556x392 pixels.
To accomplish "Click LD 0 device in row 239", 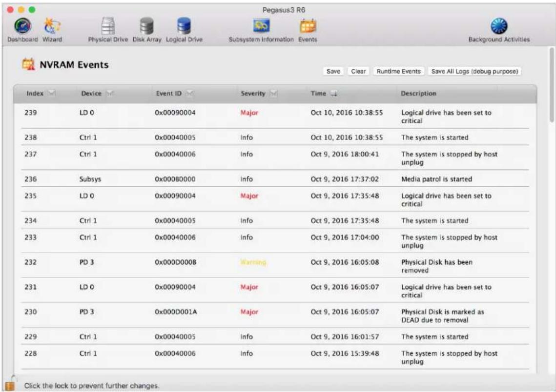I will (x=86, y=113).
